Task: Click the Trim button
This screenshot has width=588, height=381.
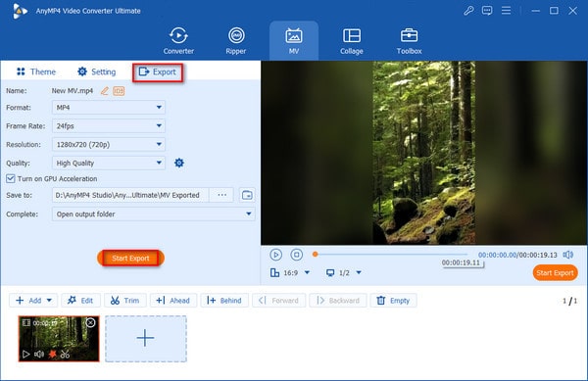Action: (124, 301)
